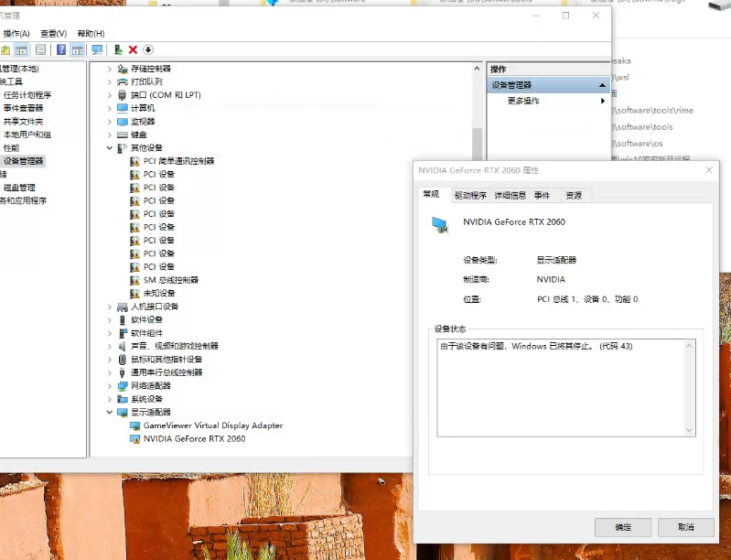The width and height of the screenshot is (731, 560).
Task: Click the update driver green arrow icon
Action: pos(118,49)
